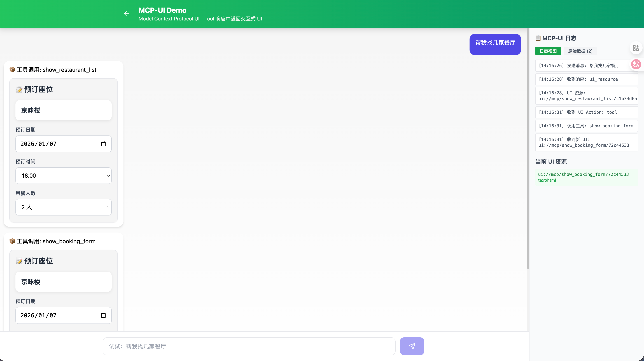Click the send paper-plane button

pyautogui.click(x=412, y=346)
